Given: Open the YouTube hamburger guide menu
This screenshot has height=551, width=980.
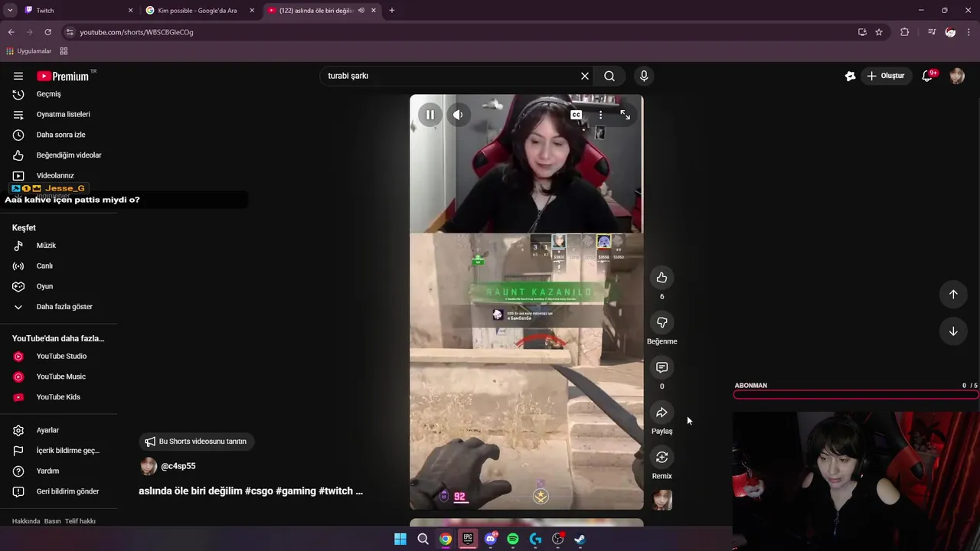Looking at the screenshot, I should point(18,76).
